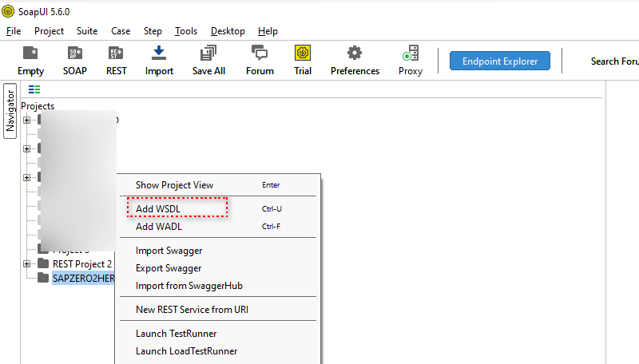639x364 pixels.
Task: Click the Empty project toolbar icon
Action: [30, 53]
